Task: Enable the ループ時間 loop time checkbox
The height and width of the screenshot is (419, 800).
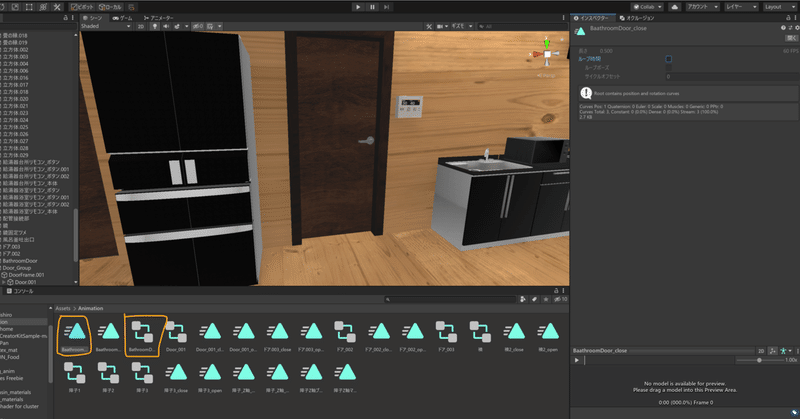Action: point(668,59)
